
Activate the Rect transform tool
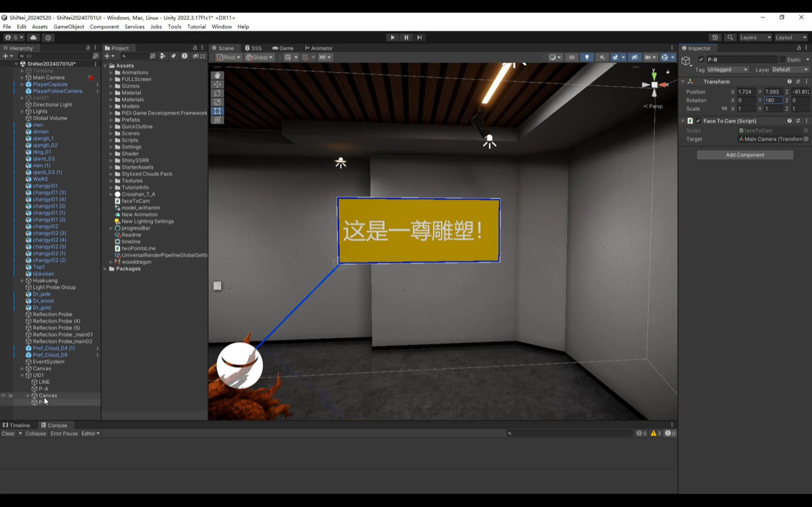tap(217, 111)
